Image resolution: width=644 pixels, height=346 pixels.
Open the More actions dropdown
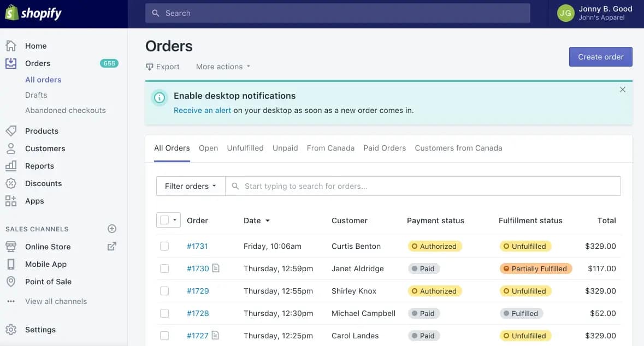[x=222, y=66]
